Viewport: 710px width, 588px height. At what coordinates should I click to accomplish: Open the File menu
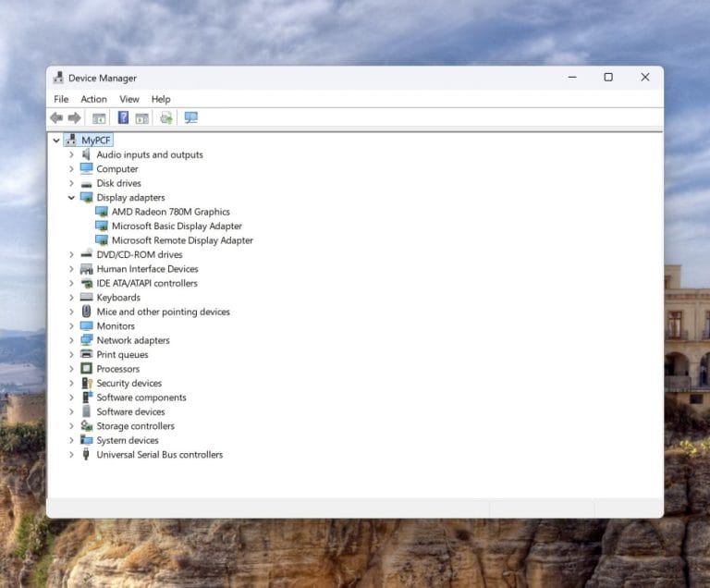(x=61, y=99)
